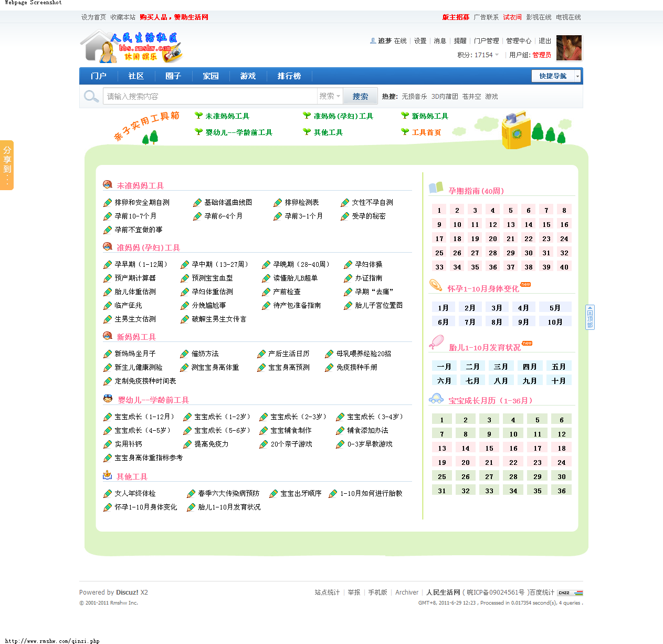Select week 20 in 孕期指南

[493, 238]
